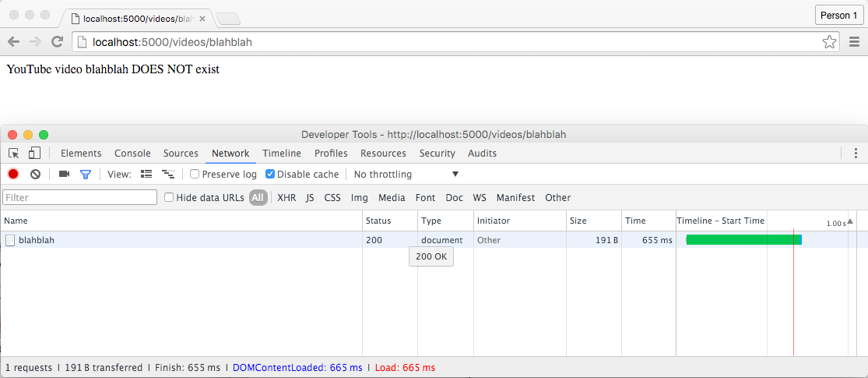Minimize Developer Tools with yellow button
Image resolution: width=868 pixels, height=378 pixels.
(x=28, y=135)
